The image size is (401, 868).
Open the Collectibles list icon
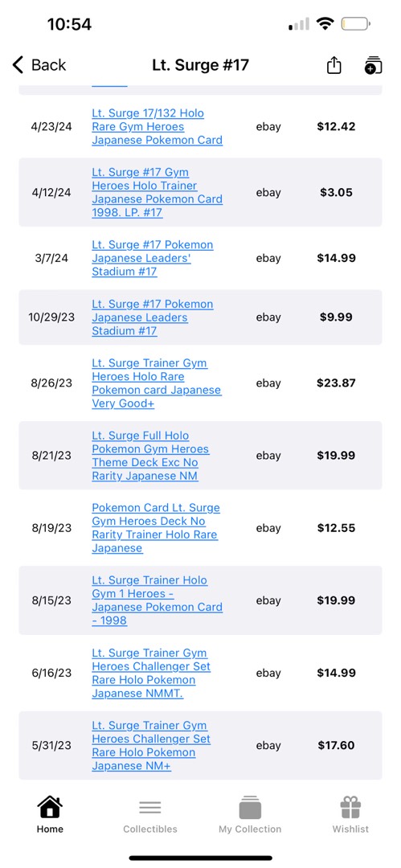tap(150, 808)
